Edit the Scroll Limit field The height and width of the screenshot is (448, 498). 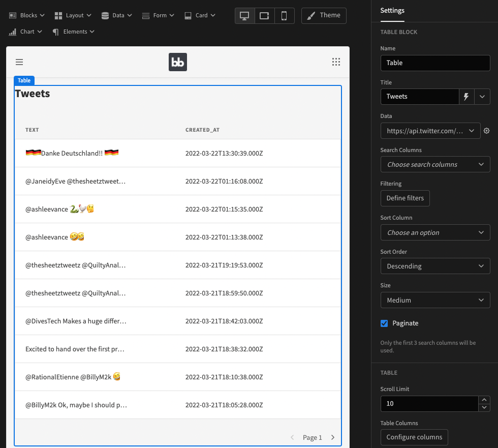click(429, 404)
